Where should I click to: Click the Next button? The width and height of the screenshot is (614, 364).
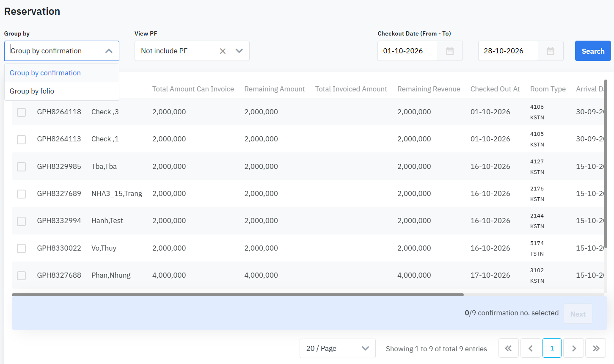pyautogui.click(x=578, y=314)
